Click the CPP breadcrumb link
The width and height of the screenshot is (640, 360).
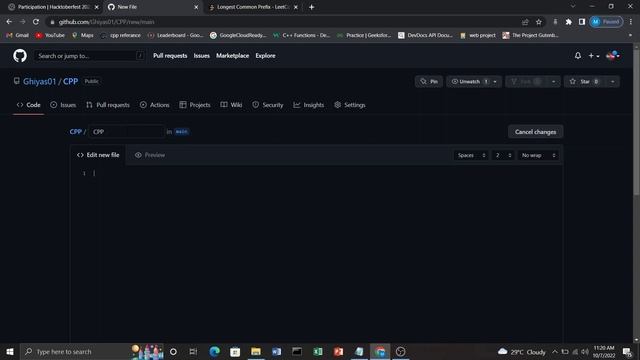pyautogui.click(x=76, y=131)
